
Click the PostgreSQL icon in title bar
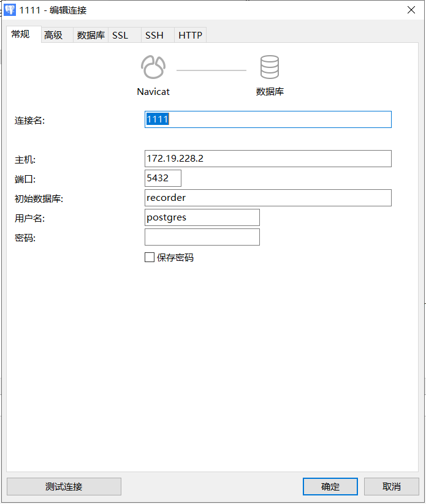pyautogui.click(x=10, y=10)
